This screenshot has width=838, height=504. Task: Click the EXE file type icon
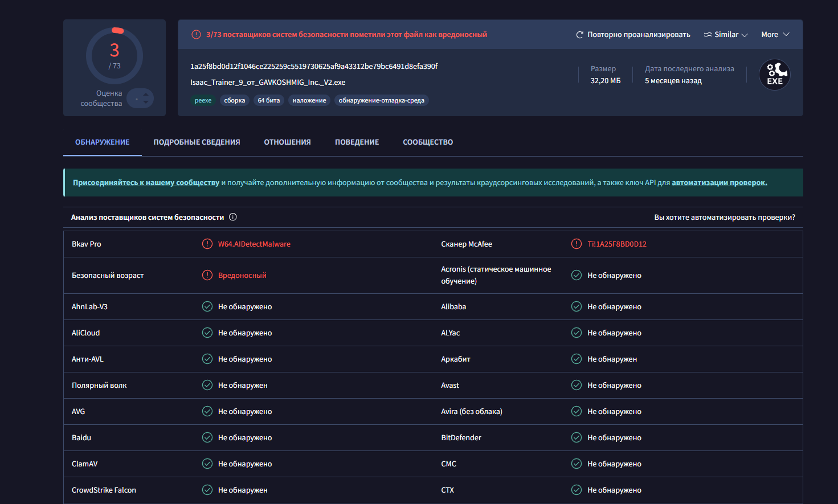pos(775,75)
